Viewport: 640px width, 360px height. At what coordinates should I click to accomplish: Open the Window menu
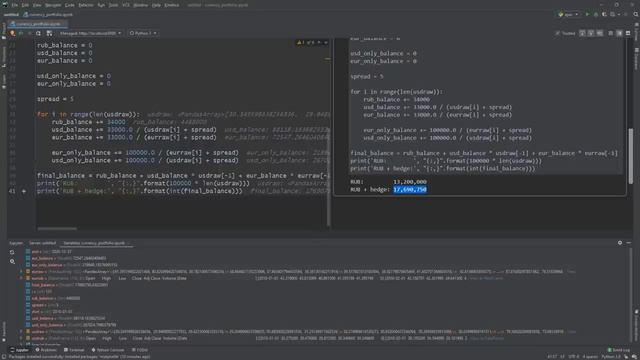140,5
